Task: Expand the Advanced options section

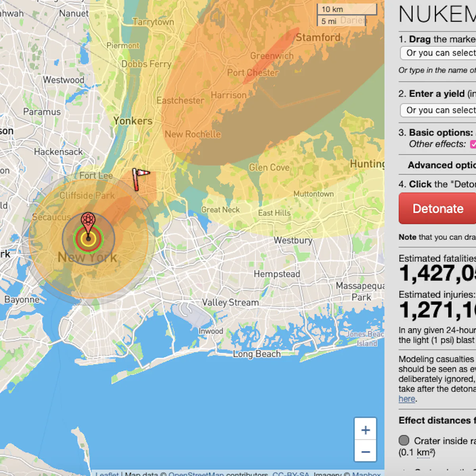Action: click(x=441, y=165)
